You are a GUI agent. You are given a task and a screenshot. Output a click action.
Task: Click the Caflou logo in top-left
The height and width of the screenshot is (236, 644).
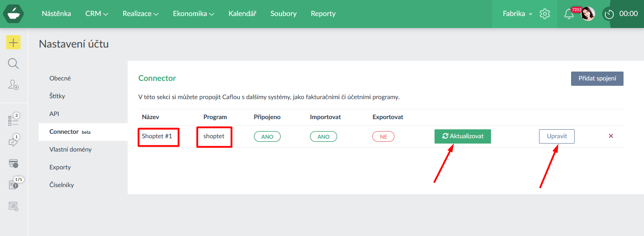[x=13, y=14]
